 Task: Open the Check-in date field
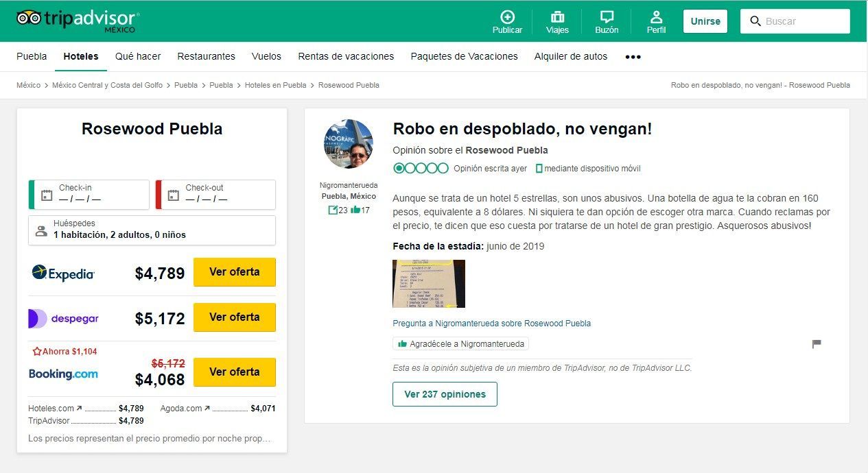tap(89, 195)
